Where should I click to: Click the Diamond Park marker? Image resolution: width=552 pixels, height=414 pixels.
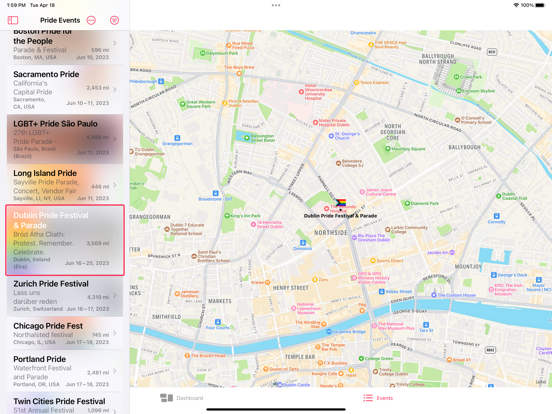[407, 203]
